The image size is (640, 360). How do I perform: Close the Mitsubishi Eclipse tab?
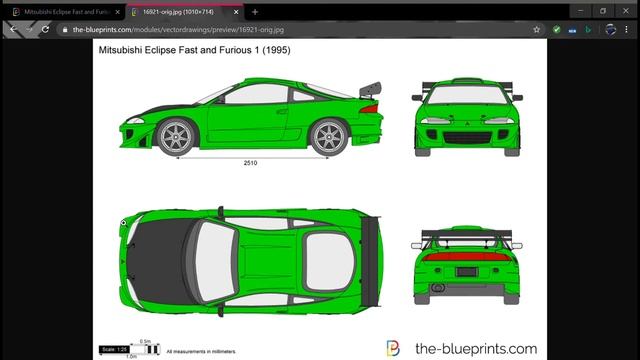pyautogui.click(x=118, y=12)
